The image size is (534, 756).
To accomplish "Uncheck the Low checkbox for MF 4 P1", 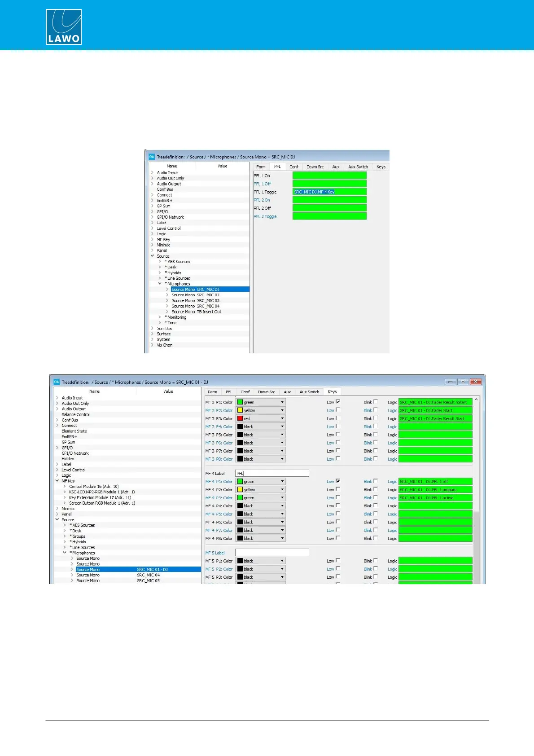I will click(338, 481).
